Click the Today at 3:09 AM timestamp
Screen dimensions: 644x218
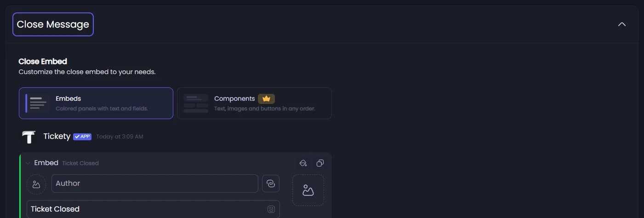tap(120, 137)
